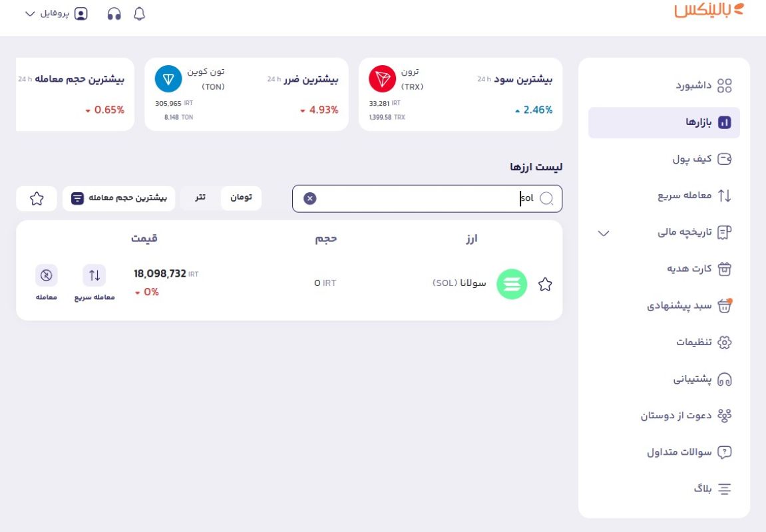Open کیف پول wallet menu item
The image size is (766, 532).
(664, 159)
